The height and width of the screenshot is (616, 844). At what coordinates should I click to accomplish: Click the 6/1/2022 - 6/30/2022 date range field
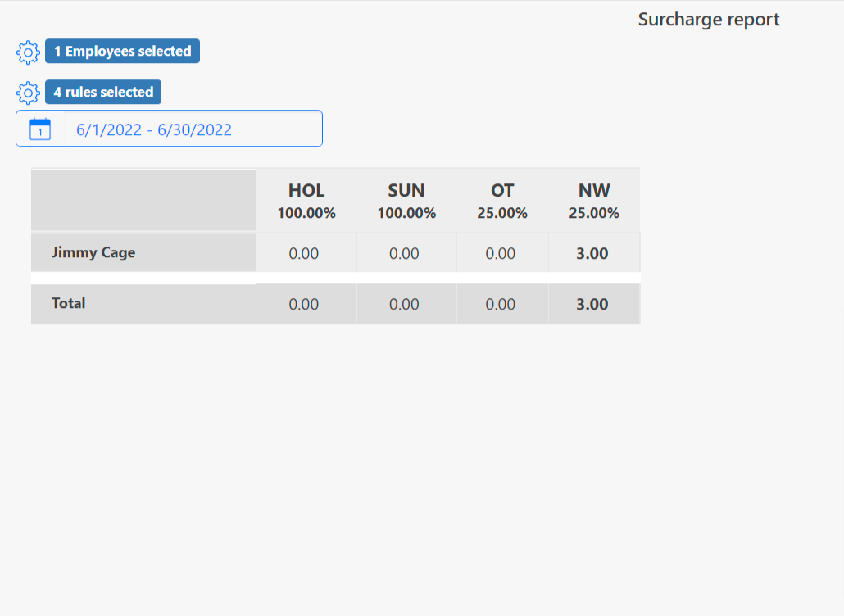(154, 129)
